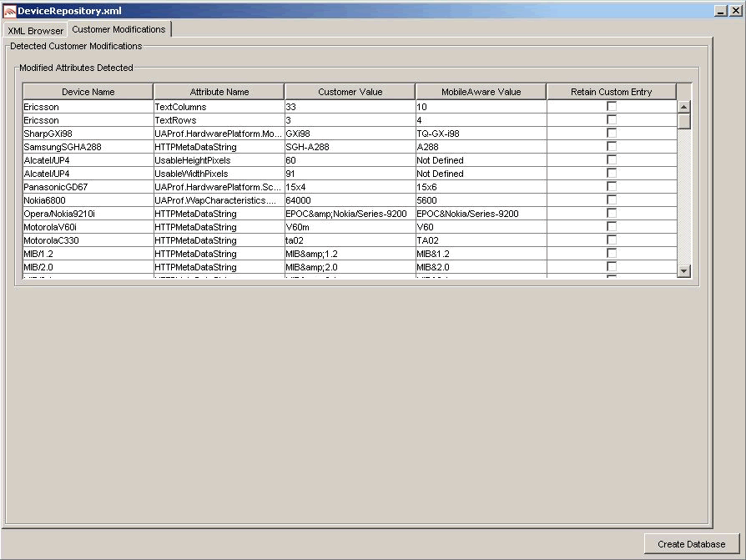Click customer value V60m
This screenshot has height=560, width=746.
coord(350,226)
